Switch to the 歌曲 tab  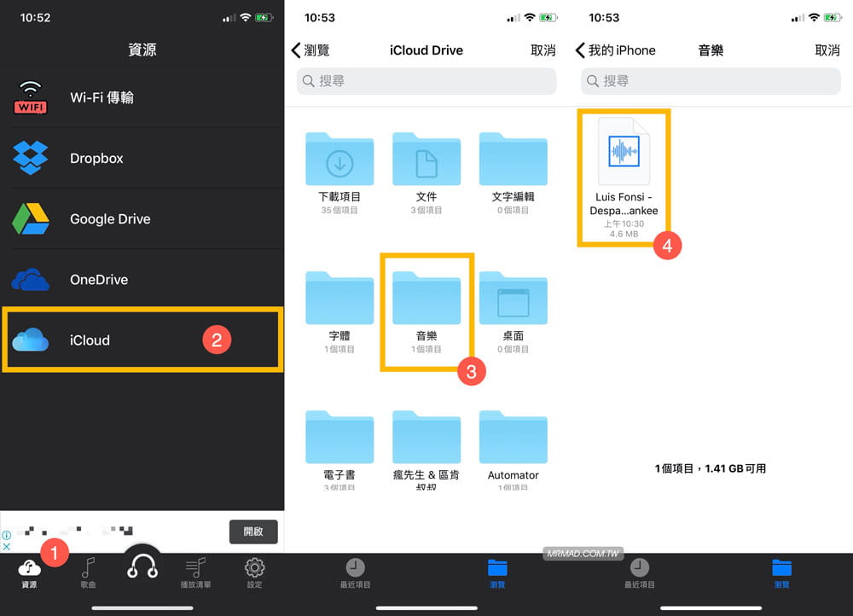[x=88, y=574]
